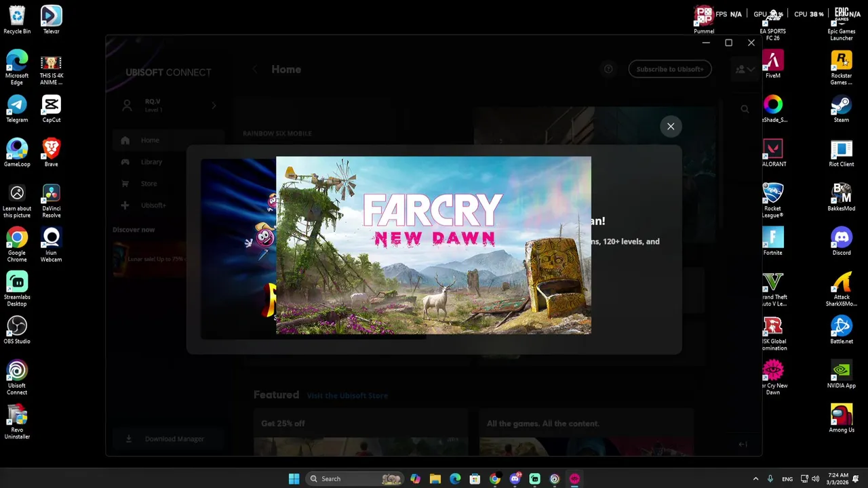Image resolution: width=868 pixels, height=488 pixels.
Task: Open the Iriun Webcam desktop shortcut
Action: click(x=51, y=245)
